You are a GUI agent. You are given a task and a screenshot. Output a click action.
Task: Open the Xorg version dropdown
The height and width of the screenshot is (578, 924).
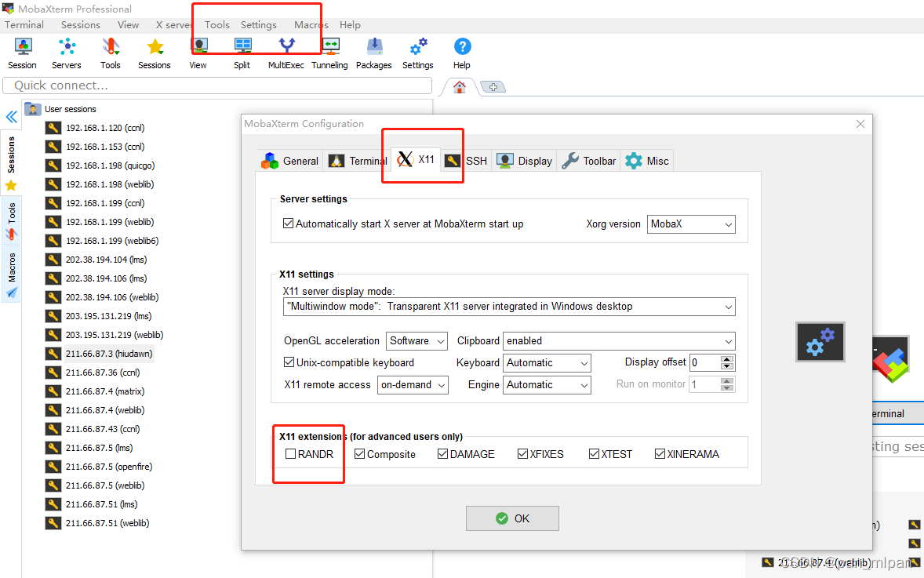(690, 224)
